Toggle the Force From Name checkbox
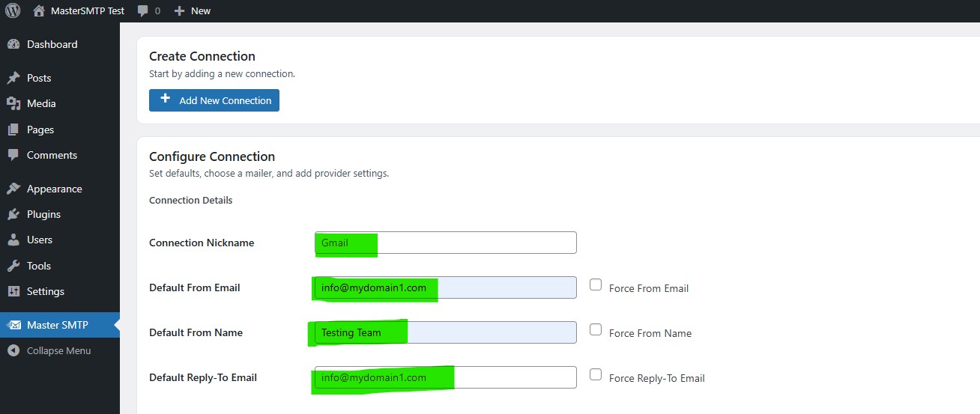Image resolution: width=980 pixels, height=414 pixels. [x=596, y=329]
